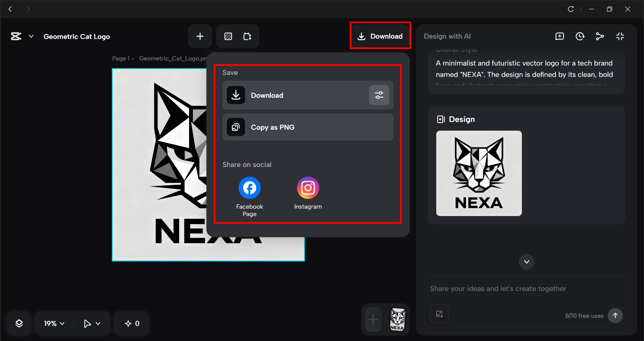Share design to Instagram
The height and width of the screenshot is (341, 644).
click(307, 187)
